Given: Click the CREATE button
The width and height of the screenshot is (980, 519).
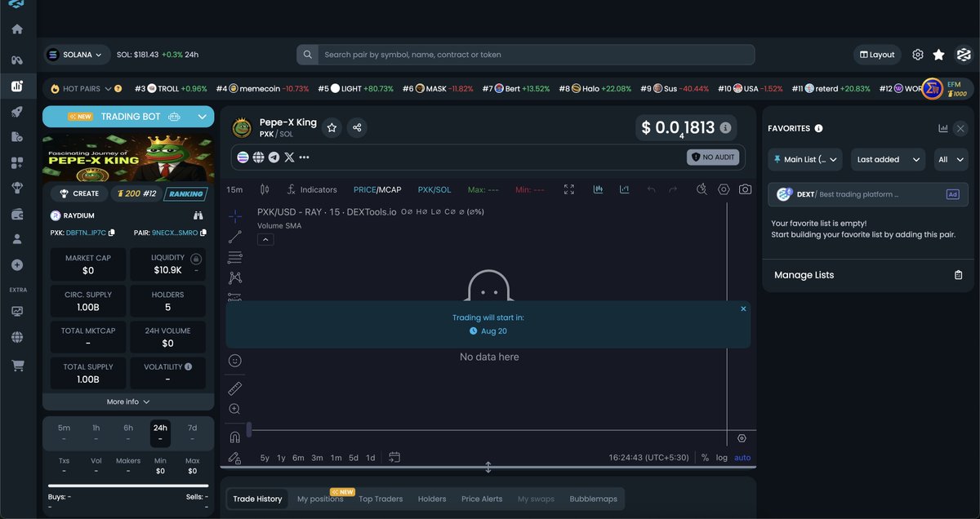Looking at the screenshot, I should (78, 193).
